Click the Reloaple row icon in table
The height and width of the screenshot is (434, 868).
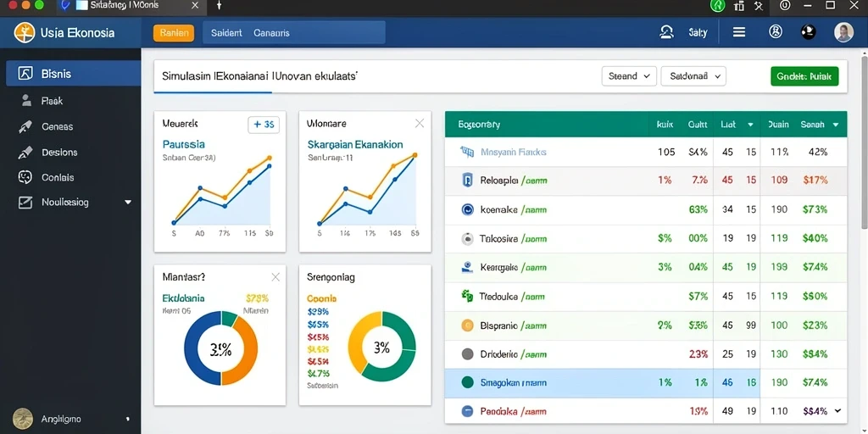(467, 180)
